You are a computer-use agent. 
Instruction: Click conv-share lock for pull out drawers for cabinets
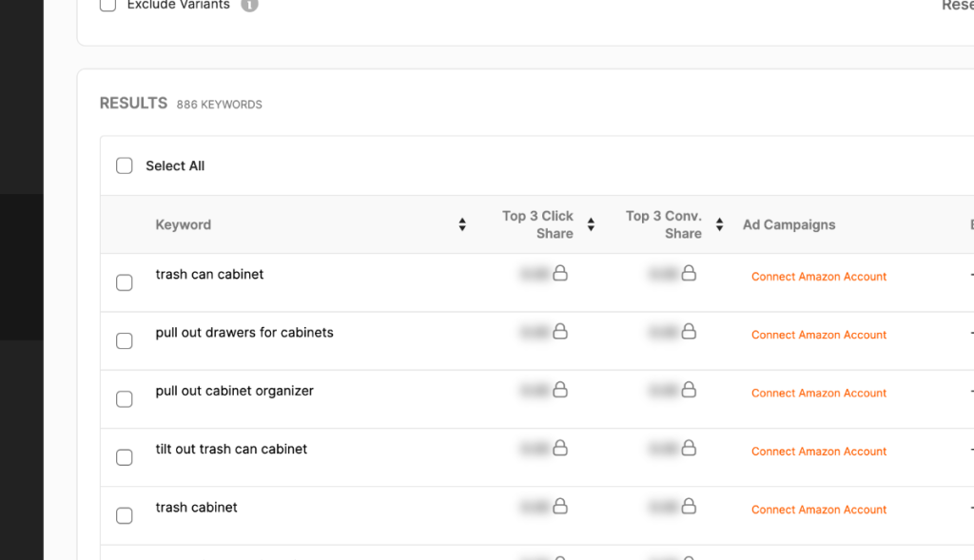coord(689,331)
